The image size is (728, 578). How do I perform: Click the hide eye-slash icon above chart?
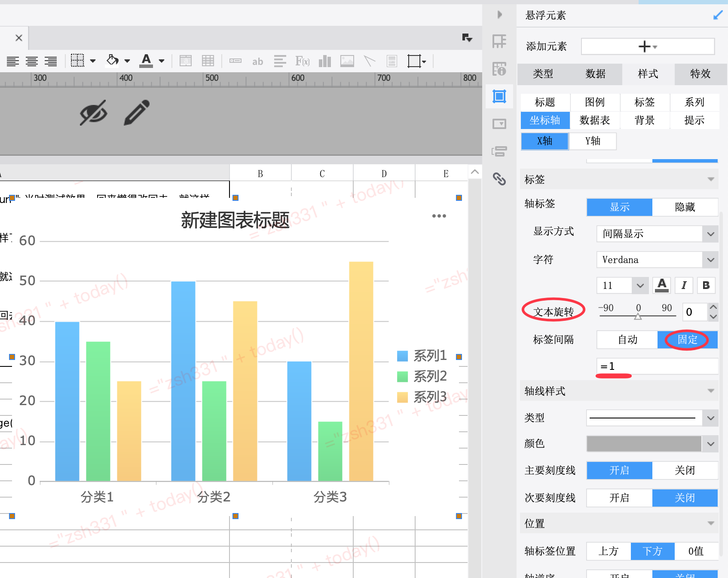[94, 113]
